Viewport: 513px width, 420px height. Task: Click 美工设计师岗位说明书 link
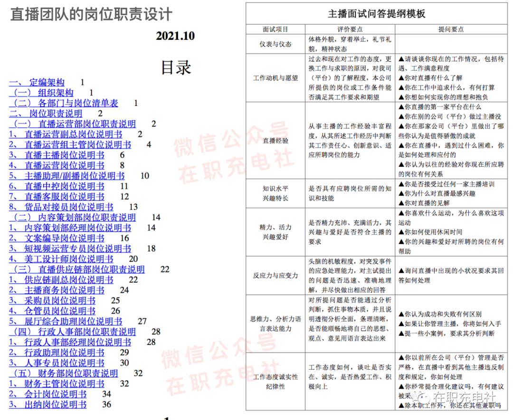pyautogui.click(x=61, y=259)
